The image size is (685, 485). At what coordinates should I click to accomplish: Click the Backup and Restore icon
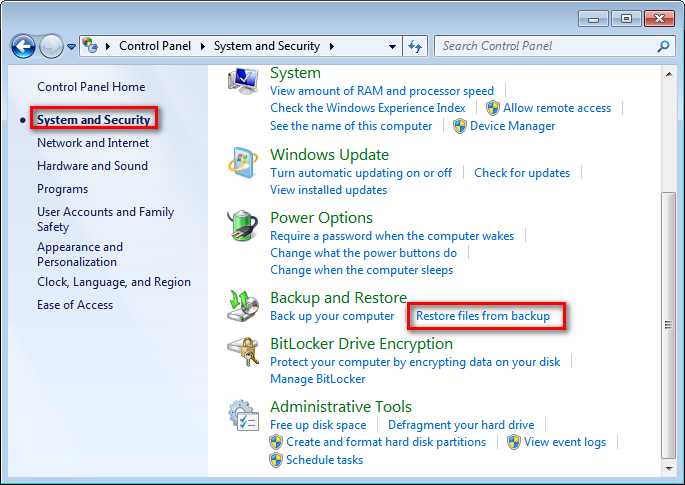[x=243, y=306]
